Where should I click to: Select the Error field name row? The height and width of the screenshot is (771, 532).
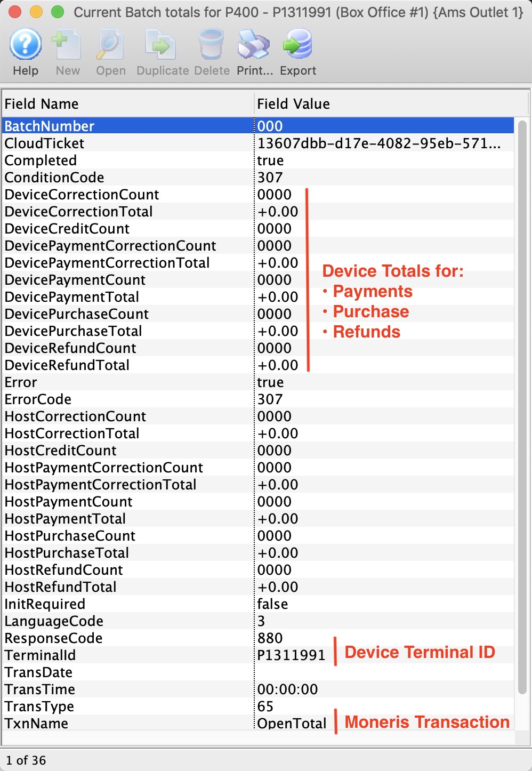pos(258,382)
